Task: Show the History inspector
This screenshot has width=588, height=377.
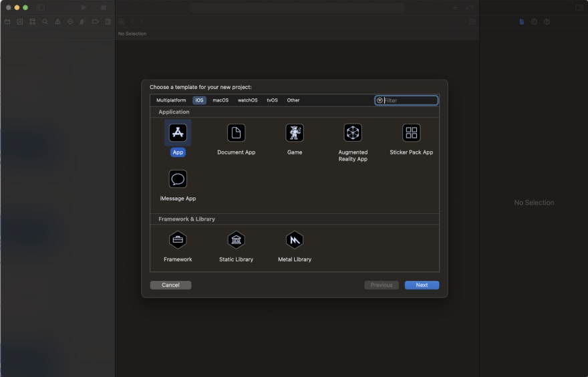Action: point(535,22)
